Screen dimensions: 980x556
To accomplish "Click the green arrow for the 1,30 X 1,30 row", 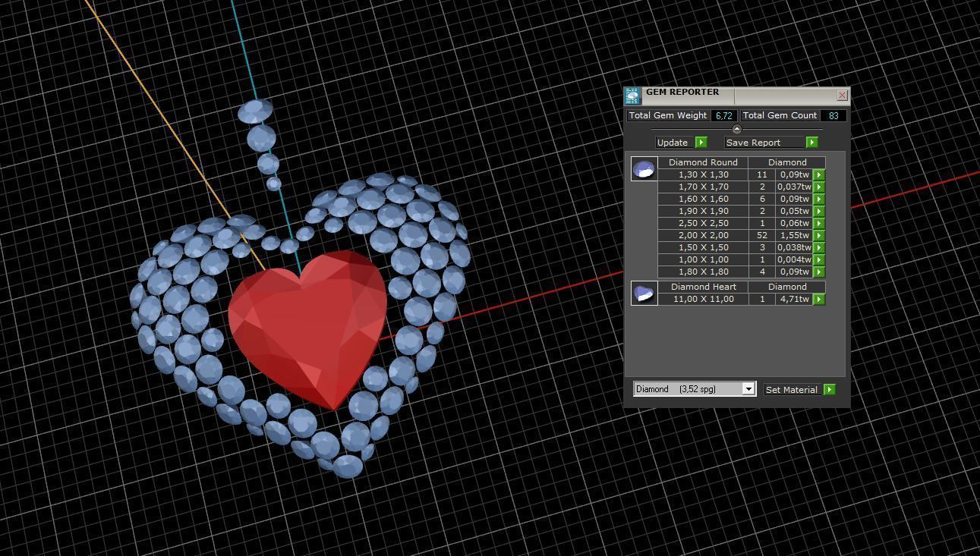I will 819,174.
